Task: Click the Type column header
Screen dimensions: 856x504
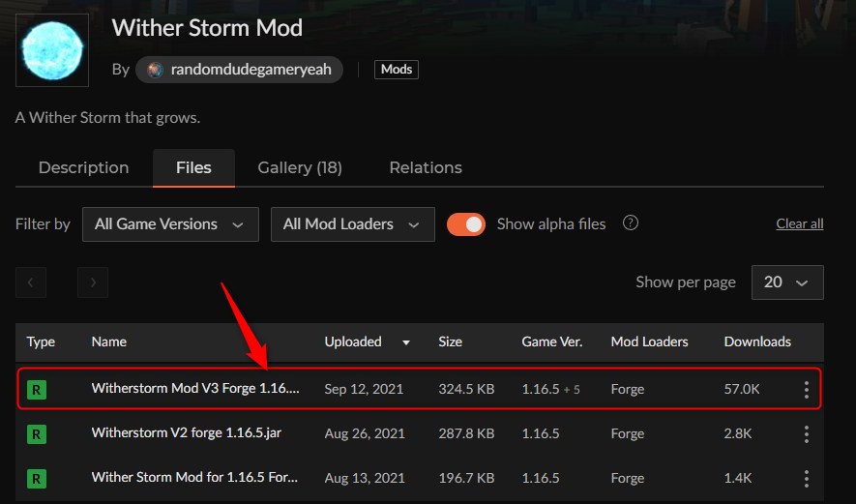Action: pos(41,341)
